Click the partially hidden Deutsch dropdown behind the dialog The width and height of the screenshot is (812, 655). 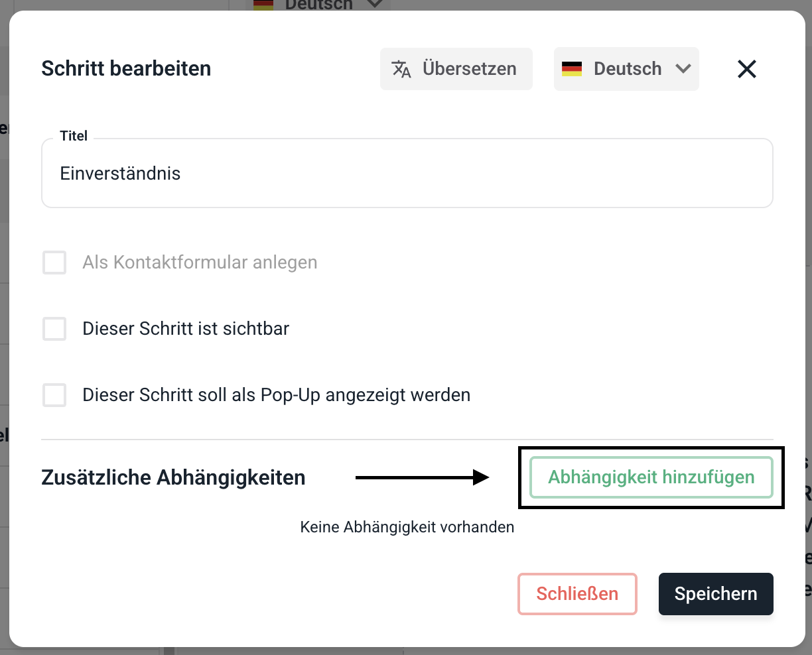pos(318,5)
